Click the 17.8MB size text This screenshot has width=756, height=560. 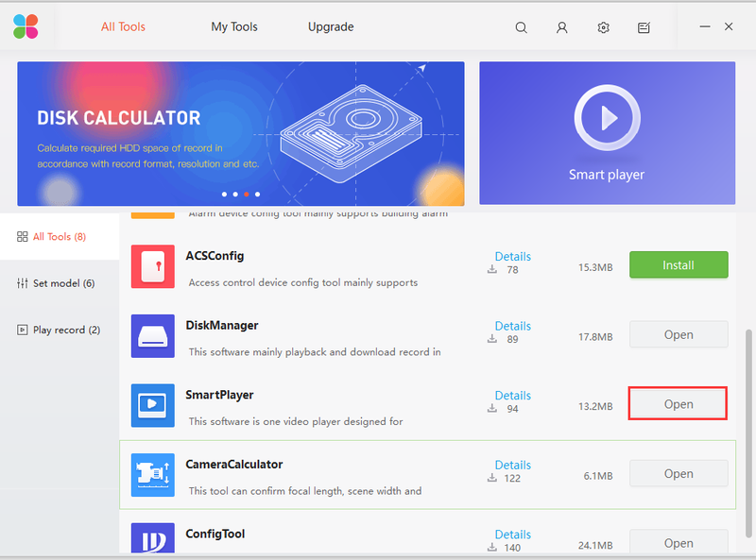coord(595,336)
